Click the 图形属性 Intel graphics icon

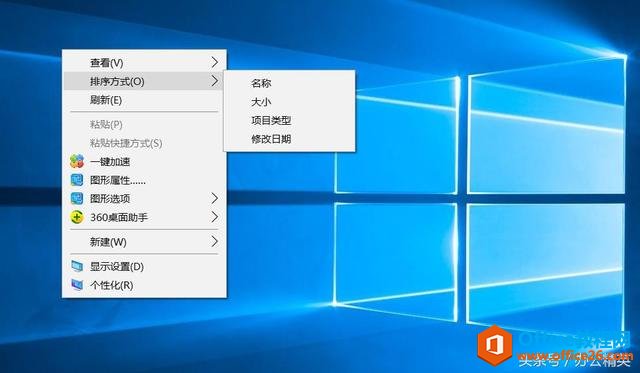point(77,180)
